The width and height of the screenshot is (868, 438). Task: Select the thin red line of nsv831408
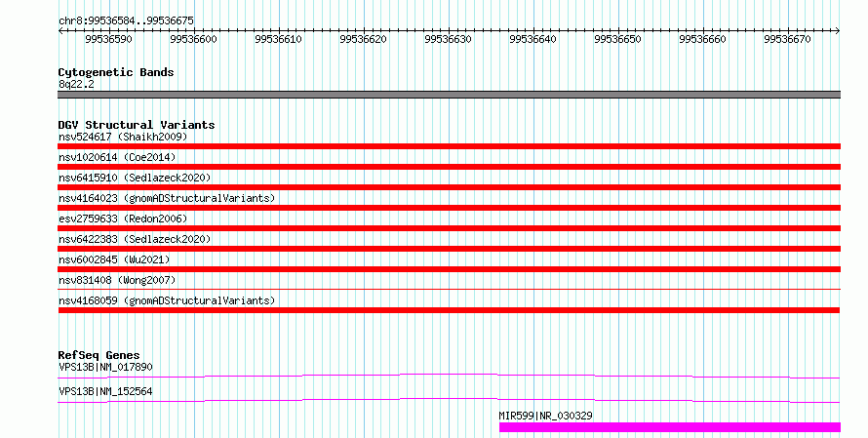coord(449,289)
